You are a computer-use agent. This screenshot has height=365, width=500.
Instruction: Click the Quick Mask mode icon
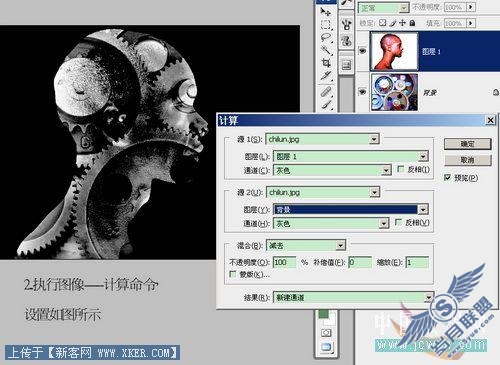click(x=326, y=333)
